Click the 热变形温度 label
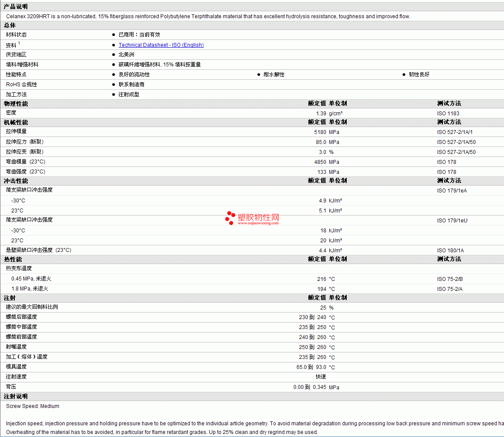Image resolution: width=504 pixels, height=437 pixels. point(19,268)
